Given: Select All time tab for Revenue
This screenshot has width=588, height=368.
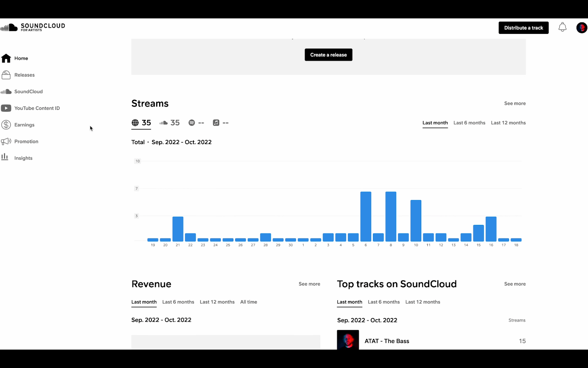Looking at the screenshot, I should [249, 302].
